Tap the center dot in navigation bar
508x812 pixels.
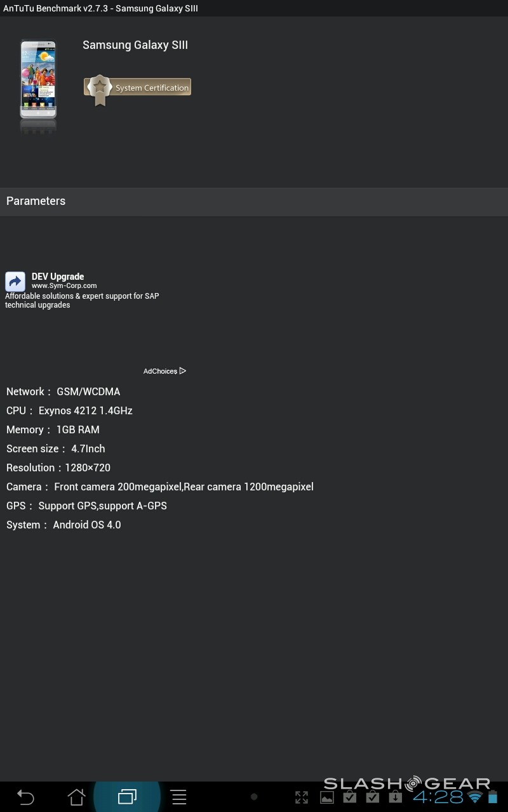(x=254, y=797)
